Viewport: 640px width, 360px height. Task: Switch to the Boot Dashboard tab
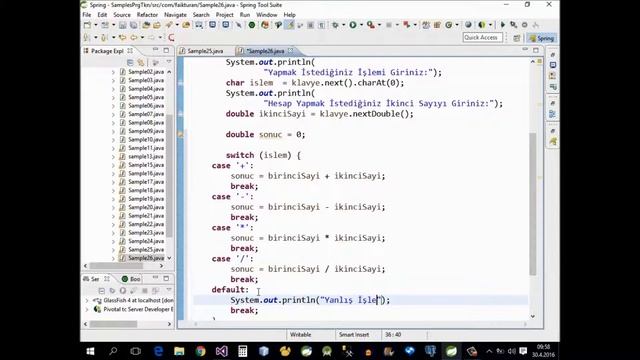pos(131,279)
